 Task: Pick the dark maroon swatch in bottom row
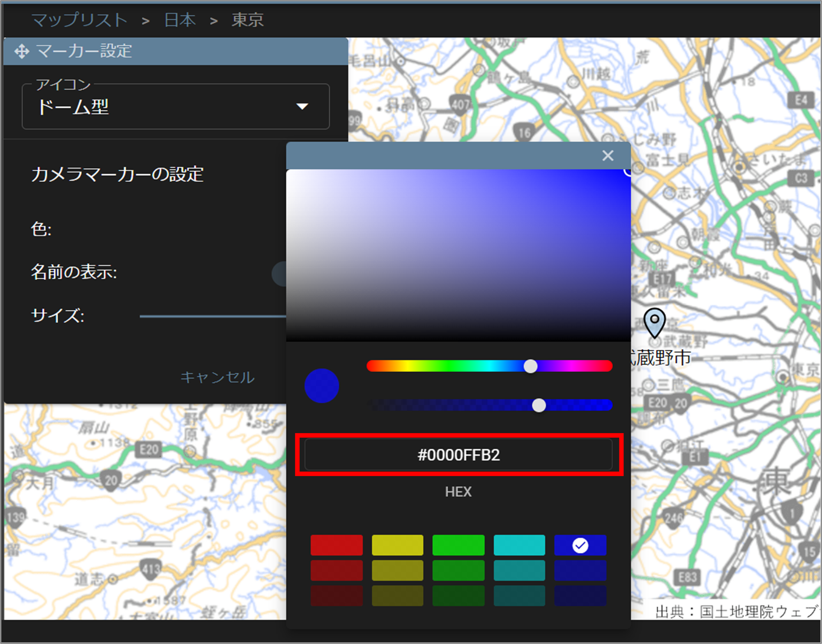pyautogui.click(x=336, y=595)
